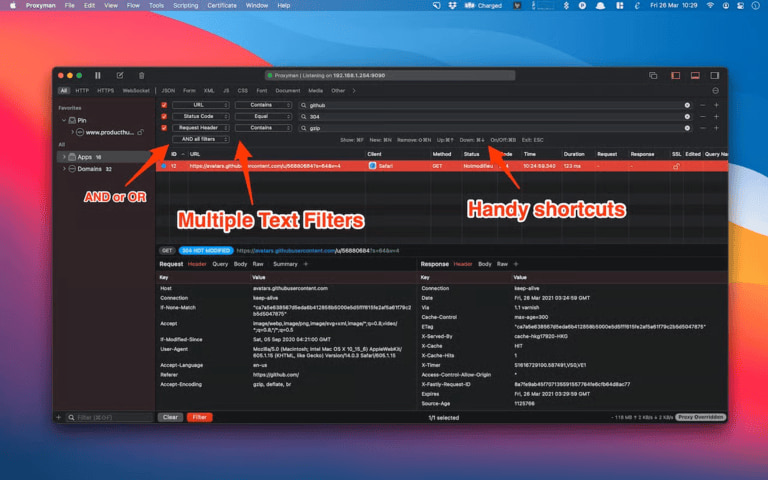Remove the URL filter row with minus
Viewport: 768px width, 480px height.
click(x=703, y=105)
